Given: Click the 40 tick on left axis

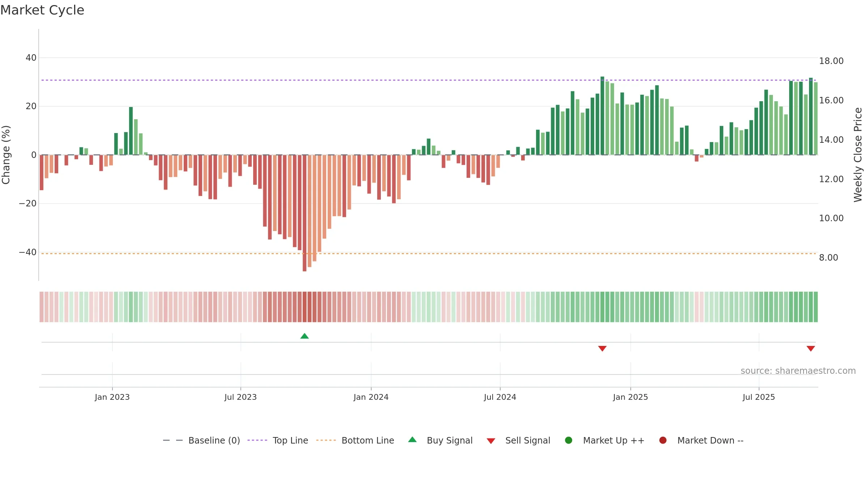Looking at the screenshot, I should click(31, 58).
